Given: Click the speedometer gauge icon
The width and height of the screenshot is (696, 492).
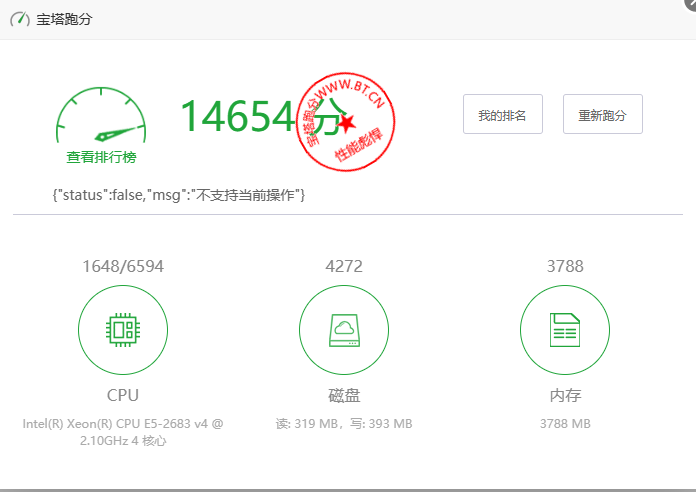Looking at the screenshot, I should coord(101,115).
